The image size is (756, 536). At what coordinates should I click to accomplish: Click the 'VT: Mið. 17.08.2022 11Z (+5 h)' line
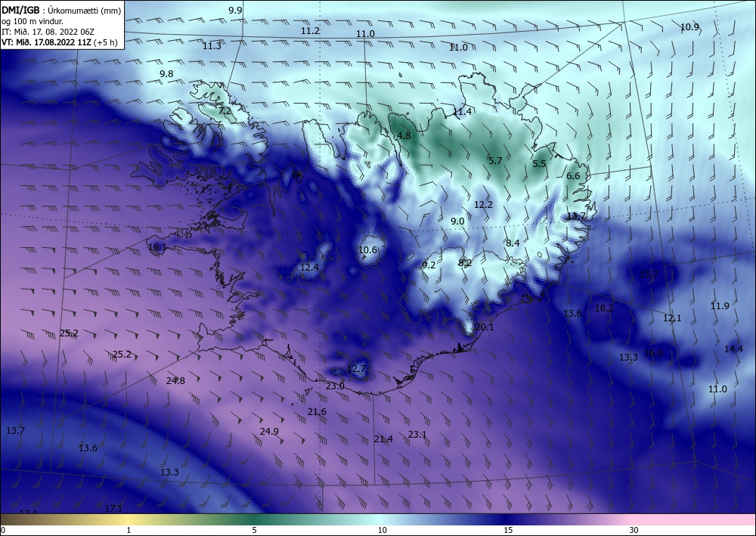pos(59,42)
